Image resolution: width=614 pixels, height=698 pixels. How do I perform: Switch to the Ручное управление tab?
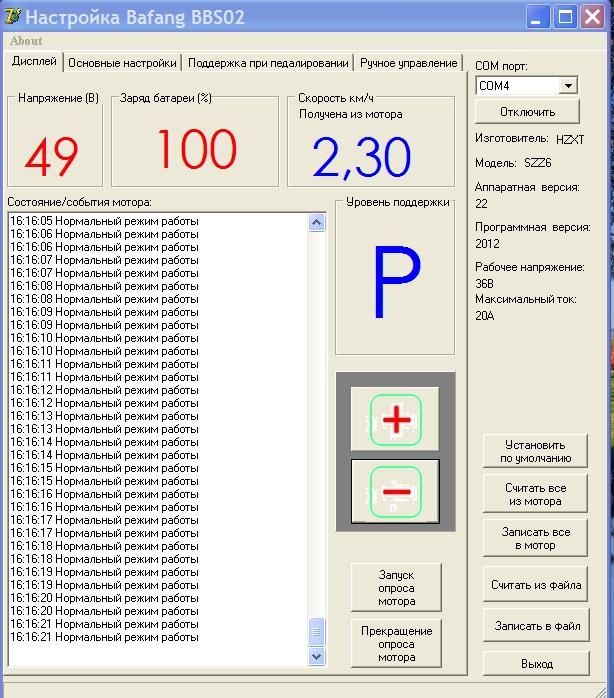(x=409, y=63)
